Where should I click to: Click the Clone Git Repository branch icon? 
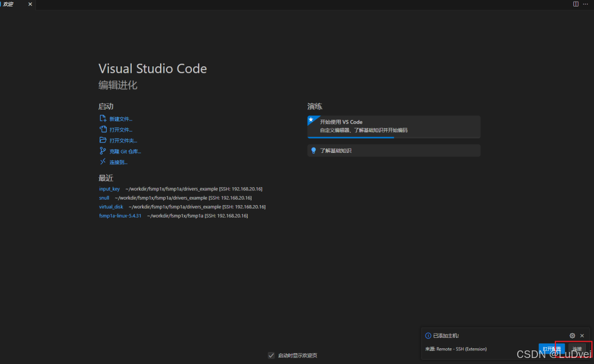(103, 151)
